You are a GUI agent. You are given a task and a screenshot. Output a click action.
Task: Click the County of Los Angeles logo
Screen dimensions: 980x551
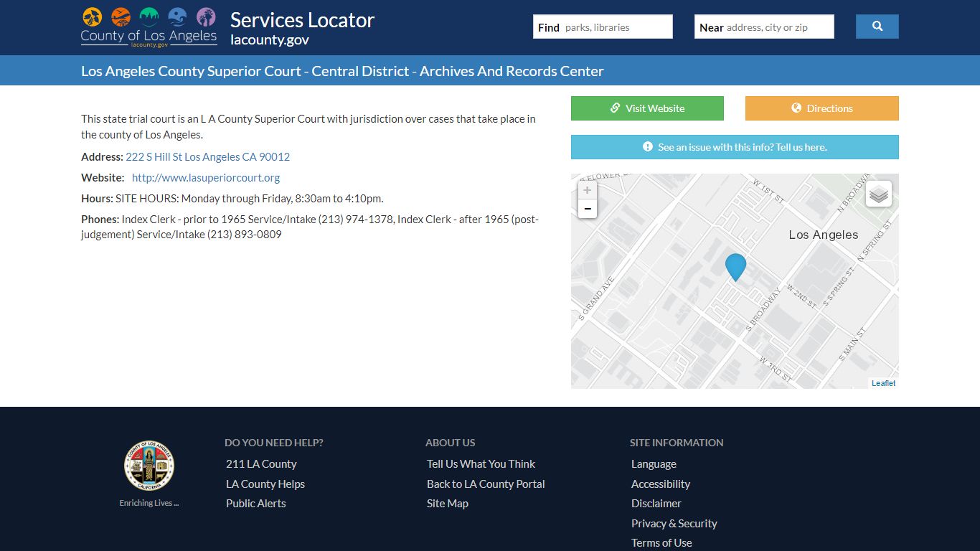[149, 27]
